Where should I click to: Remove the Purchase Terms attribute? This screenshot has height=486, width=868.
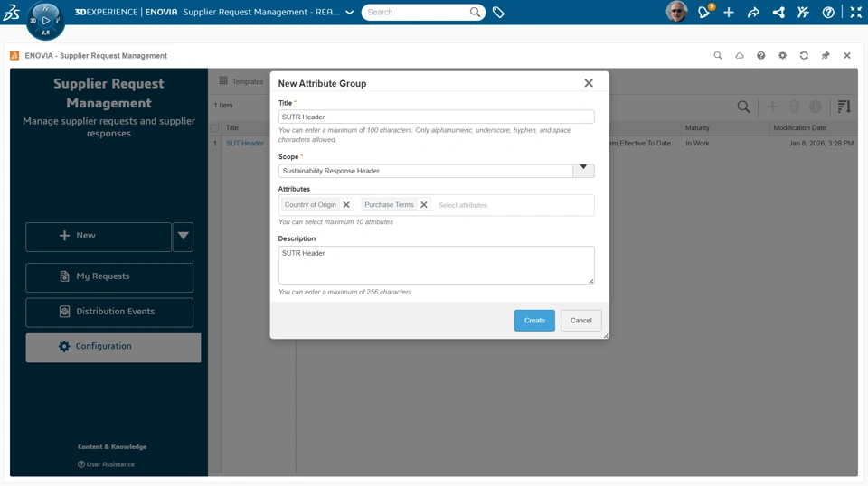[424, 204]
